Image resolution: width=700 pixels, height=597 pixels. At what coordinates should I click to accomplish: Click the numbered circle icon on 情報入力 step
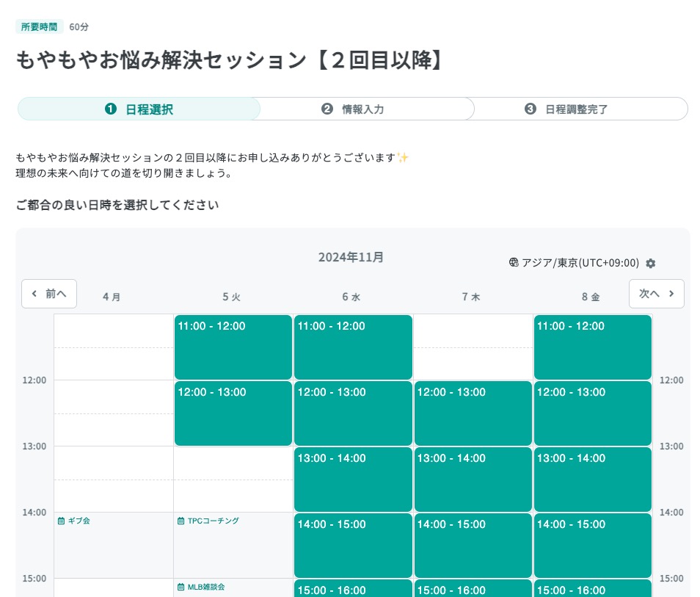coord(327,108)
